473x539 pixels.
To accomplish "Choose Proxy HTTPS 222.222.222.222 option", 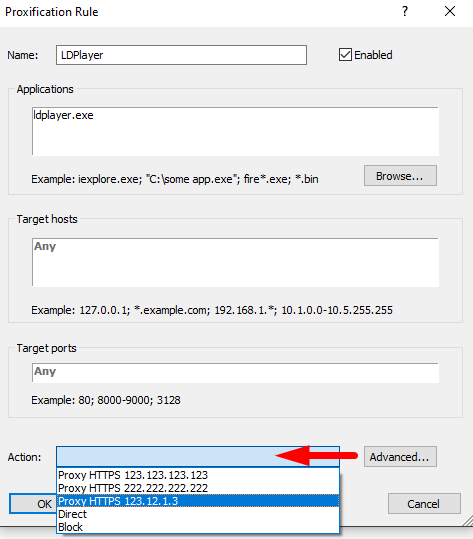I will click(x=198, y=488).
